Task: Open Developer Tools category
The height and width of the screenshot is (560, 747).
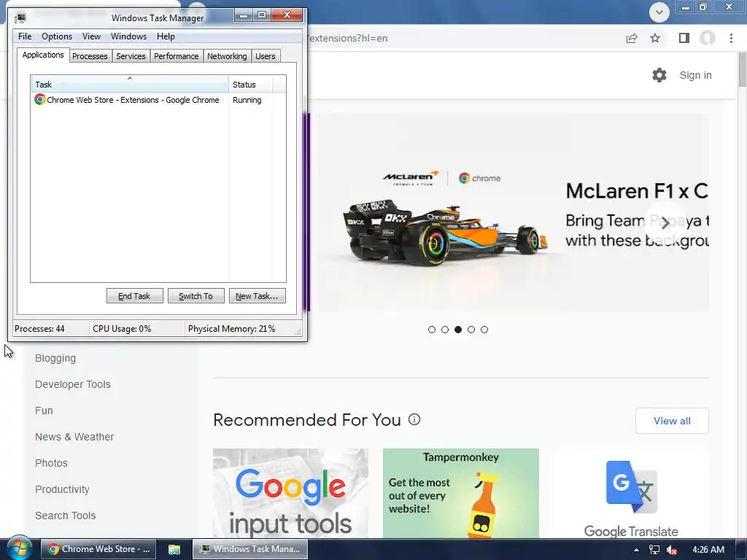Action: 73,384
